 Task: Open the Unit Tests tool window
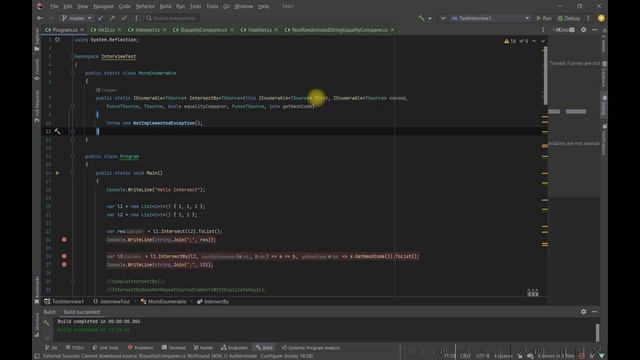pyautogui.click(x=106, y=348)
